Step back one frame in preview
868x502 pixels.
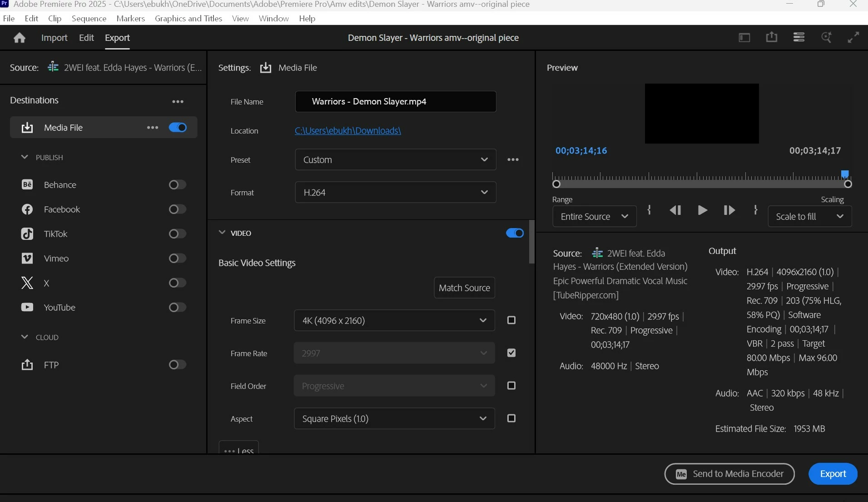click(x=675, y=210)
